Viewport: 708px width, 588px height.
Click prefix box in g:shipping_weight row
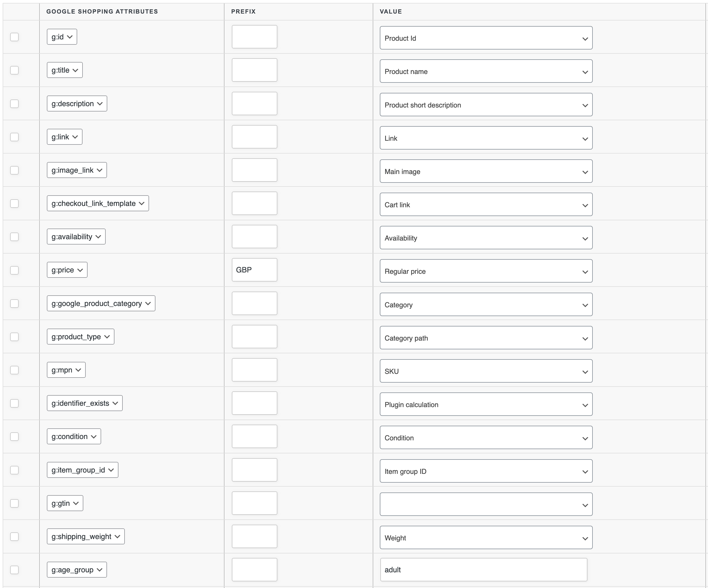pyautogui.click(x=254, y=536)
